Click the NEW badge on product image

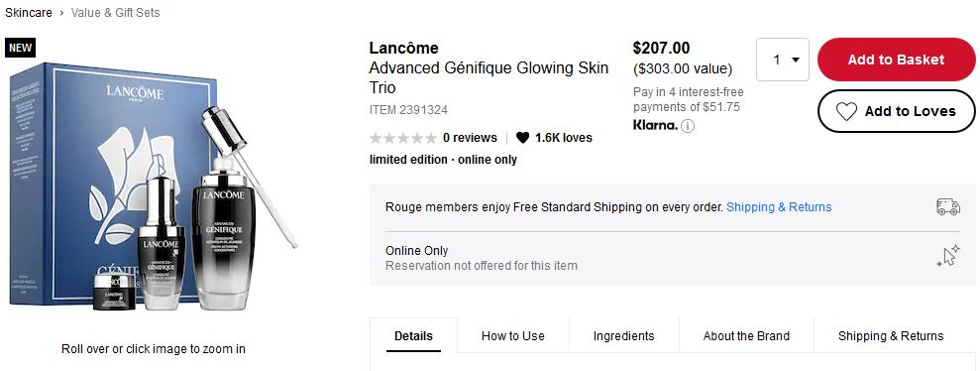(x=20, y=48)
